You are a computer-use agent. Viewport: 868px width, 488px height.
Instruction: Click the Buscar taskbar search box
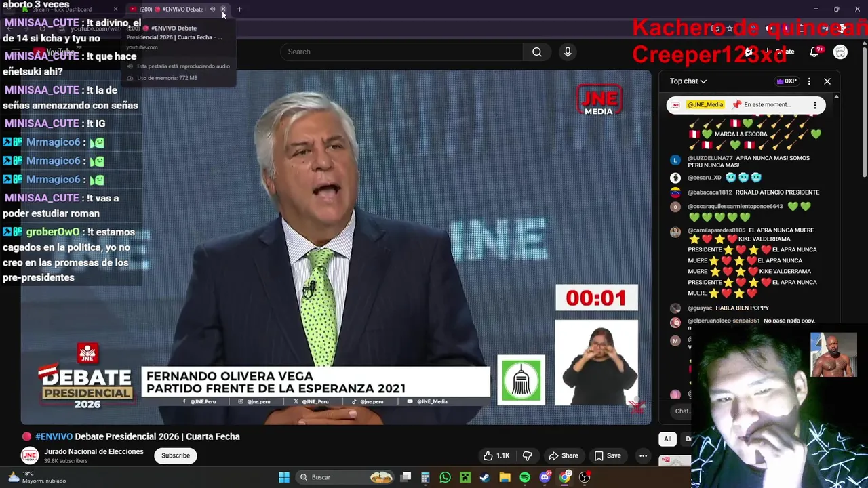346,477
